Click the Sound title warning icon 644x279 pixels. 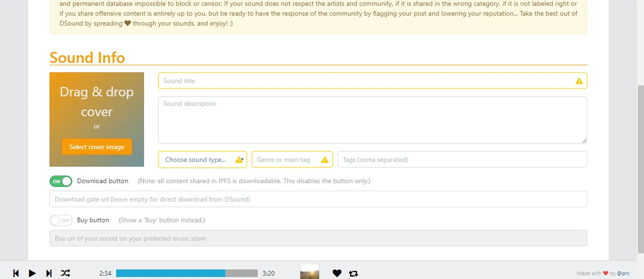click(x=579, y=81)
